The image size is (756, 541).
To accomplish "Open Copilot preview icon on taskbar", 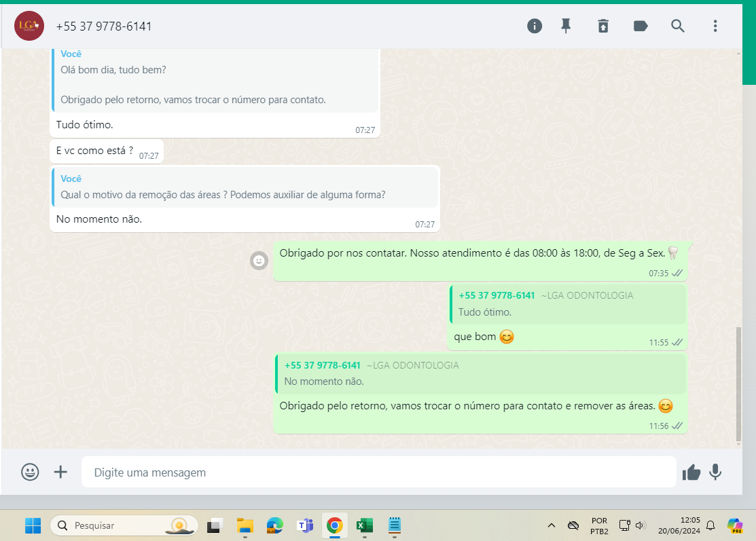I will click(x=735, y=525).
